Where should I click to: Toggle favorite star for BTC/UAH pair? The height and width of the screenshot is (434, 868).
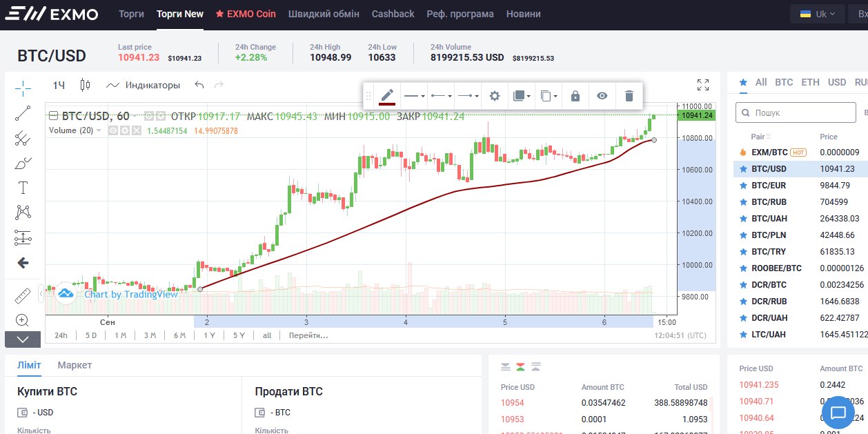click(743, 219)
